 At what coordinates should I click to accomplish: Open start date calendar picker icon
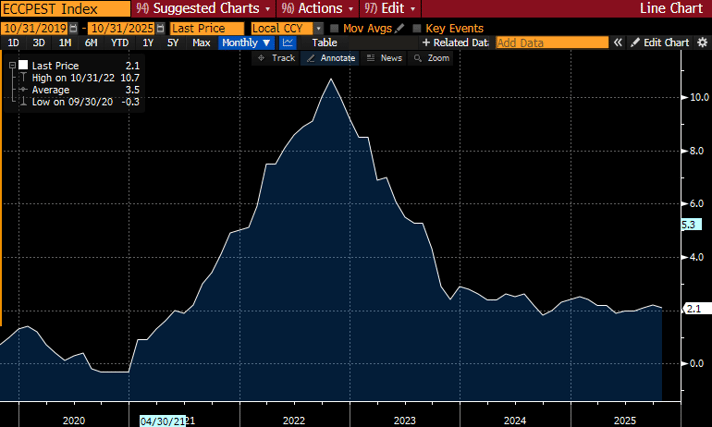(x=74, y=28)
